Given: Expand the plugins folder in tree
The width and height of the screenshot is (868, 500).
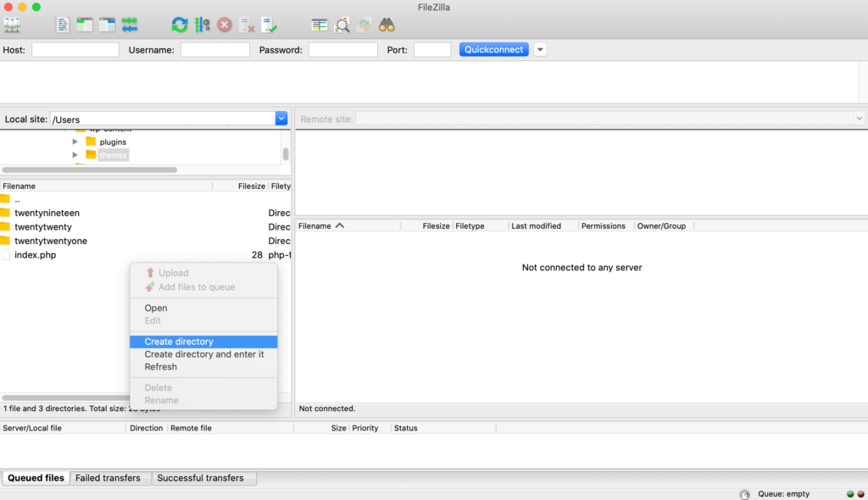Looking at the screenshot, I should 75,142.
